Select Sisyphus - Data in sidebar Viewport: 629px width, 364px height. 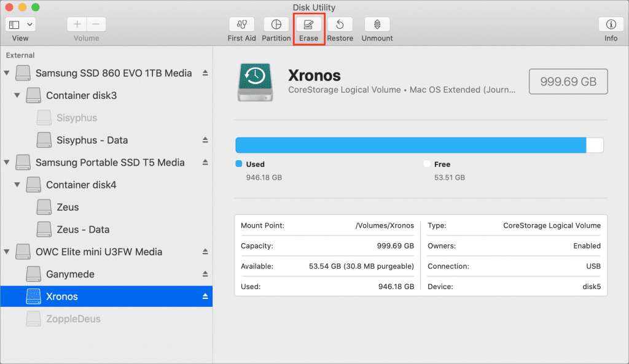pos(92,140)
